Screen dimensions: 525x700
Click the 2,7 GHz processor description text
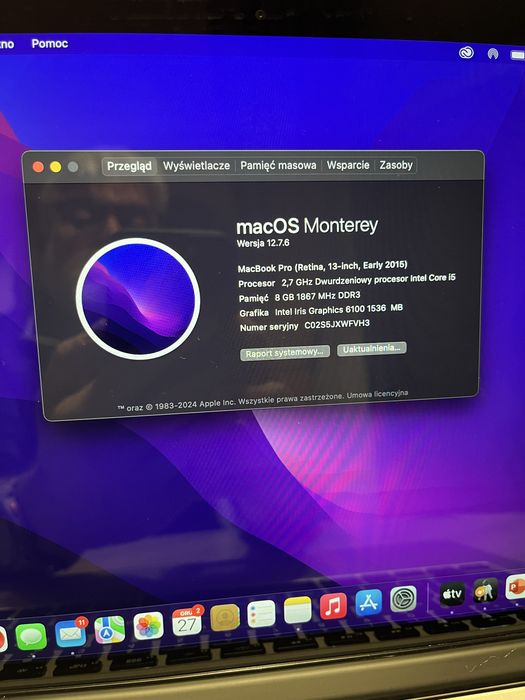coord(368,280)
